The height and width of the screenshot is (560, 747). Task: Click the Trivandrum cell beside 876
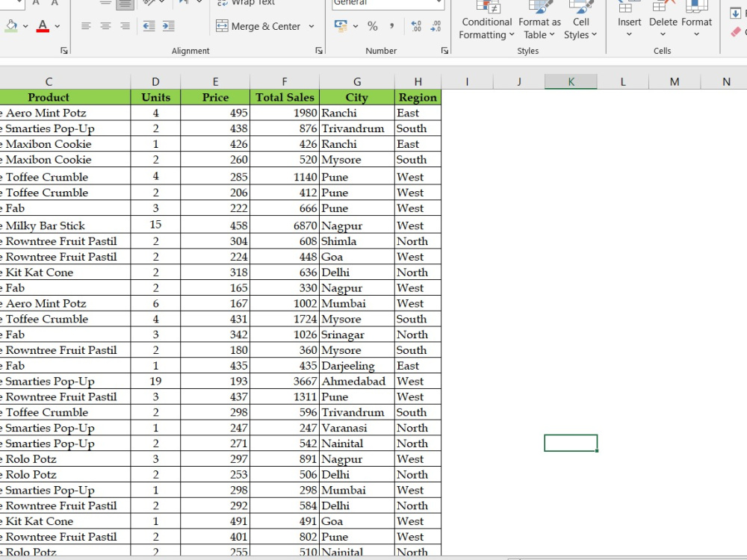(357, 128)
